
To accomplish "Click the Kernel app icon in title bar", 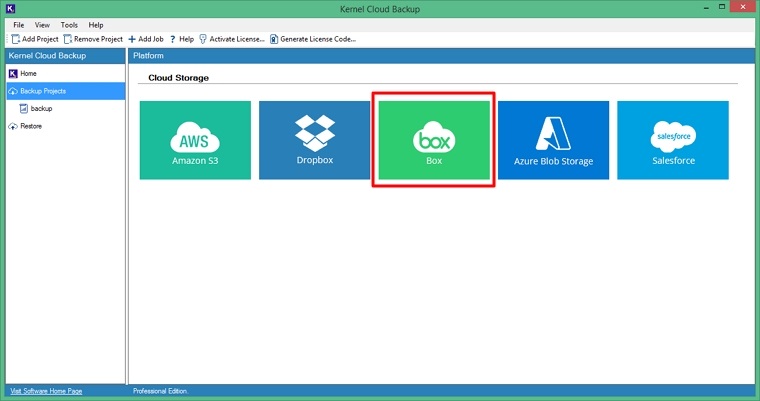I will pyautogui.click(x=11, y=9).
